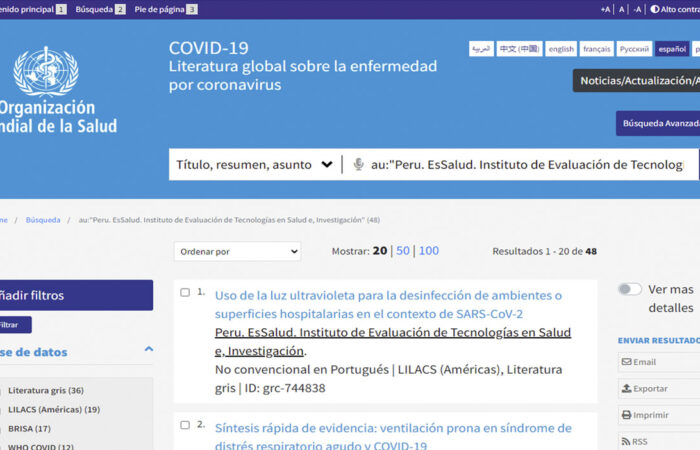The height and width of the screenshot is (450, 700).
Task: Tick the checkbox for result 2
Action: pos(185,425)
